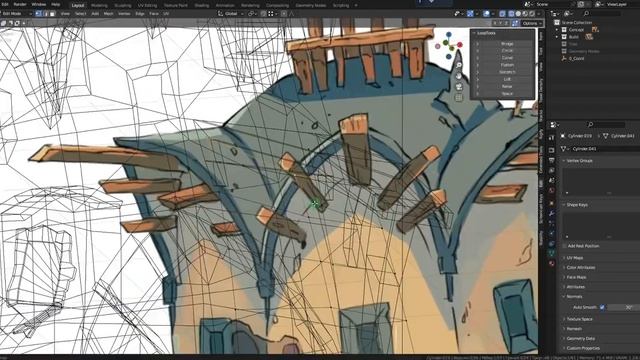Toggle snapping magnet icon in header
640x360 pixels.
264,13
